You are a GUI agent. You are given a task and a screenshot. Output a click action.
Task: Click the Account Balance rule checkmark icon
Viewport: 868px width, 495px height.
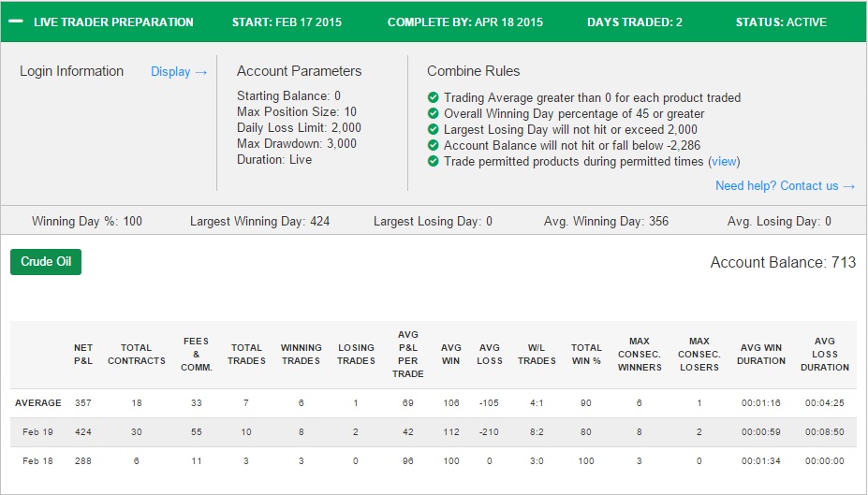[x=434, y=145]
